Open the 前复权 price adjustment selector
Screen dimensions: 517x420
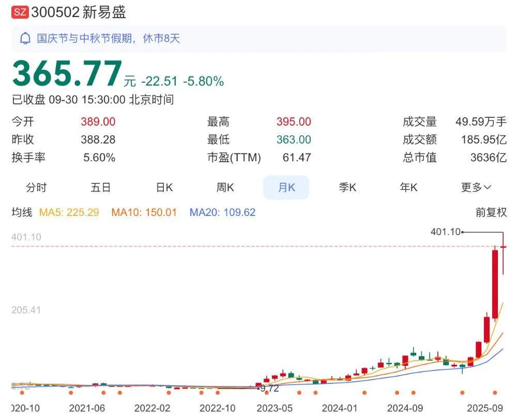(x=491, y=212)
